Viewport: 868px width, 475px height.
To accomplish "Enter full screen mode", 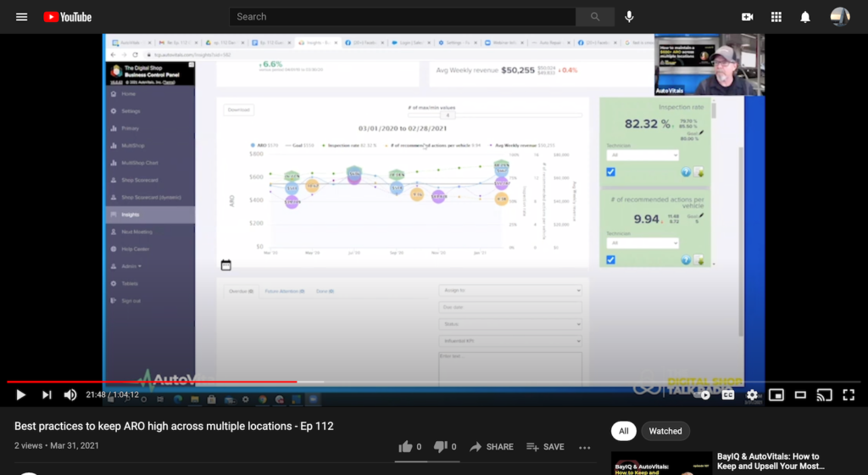I will tap(849, 394).
